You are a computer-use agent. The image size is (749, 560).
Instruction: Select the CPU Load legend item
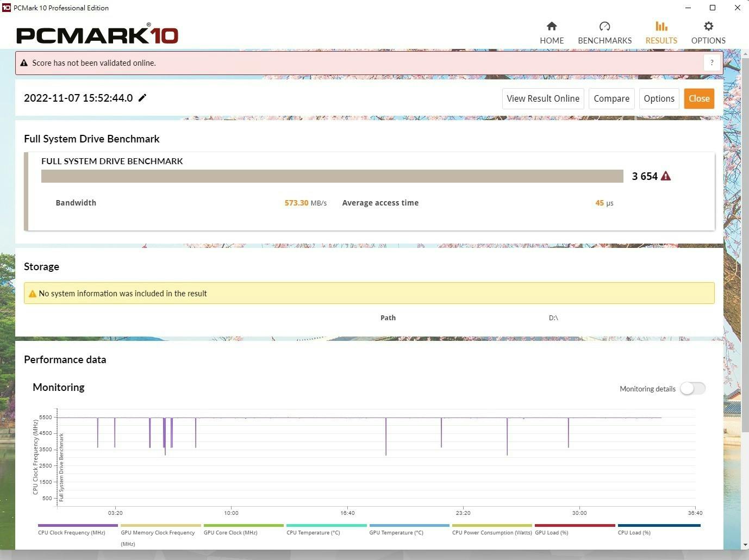659,530
